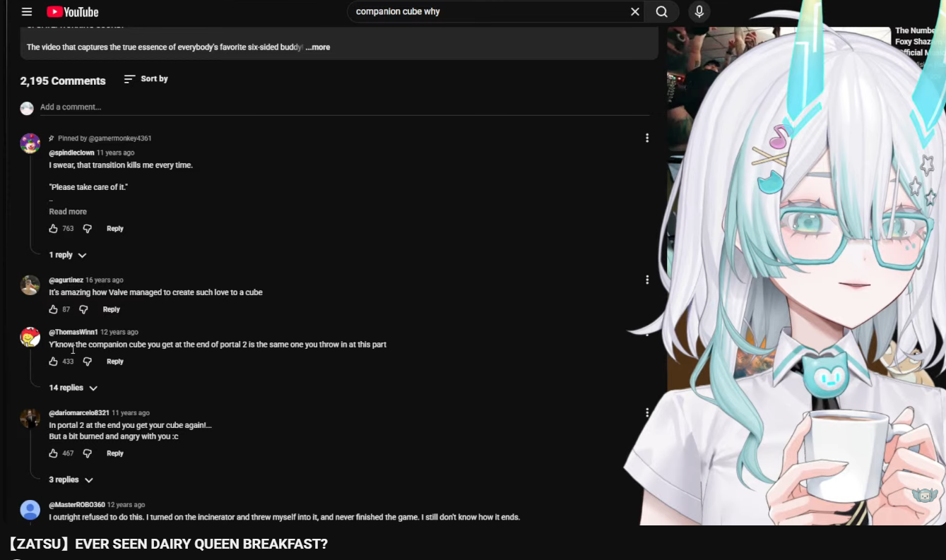Open @ThomasWinn1's profile avatar
This screenshot has width=946, height=560.
pos(30,337)
